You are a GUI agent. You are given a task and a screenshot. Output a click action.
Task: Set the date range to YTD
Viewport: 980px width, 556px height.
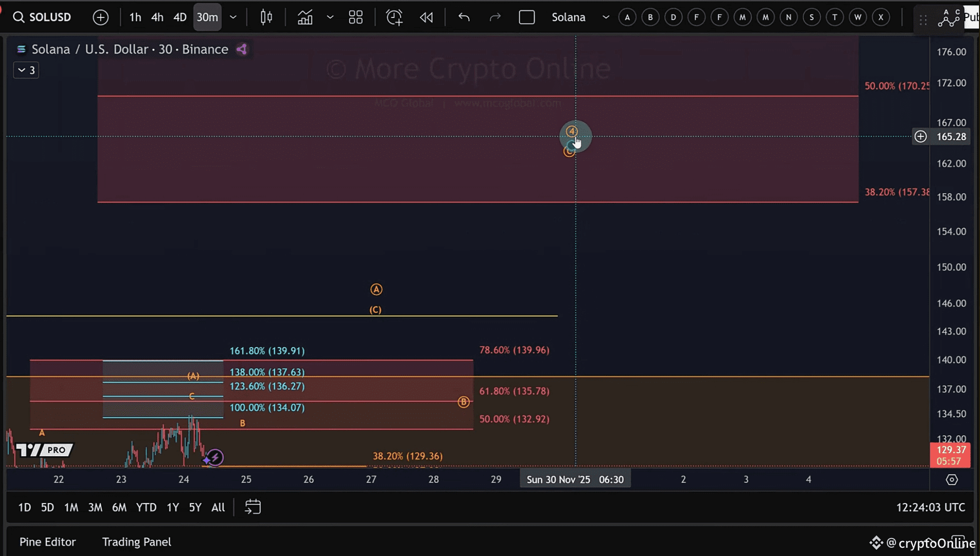coord(146,507)
